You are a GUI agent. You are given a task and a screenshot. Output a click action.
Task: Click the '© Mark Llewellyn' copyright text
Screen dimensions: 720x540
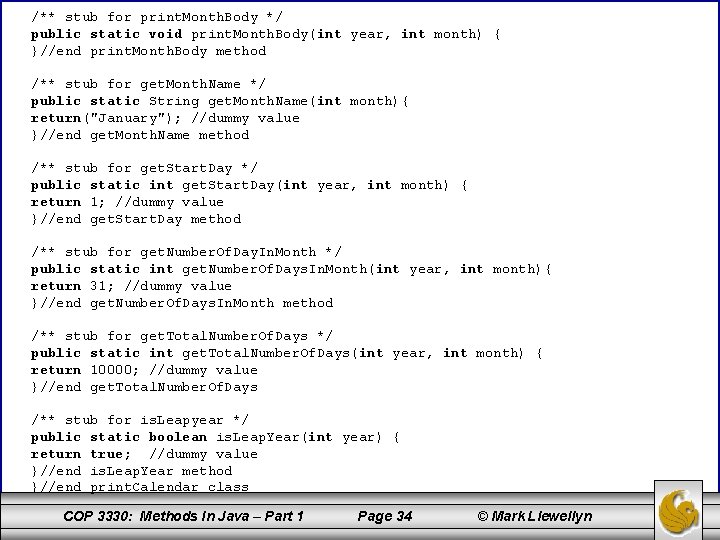click(535, 517)
